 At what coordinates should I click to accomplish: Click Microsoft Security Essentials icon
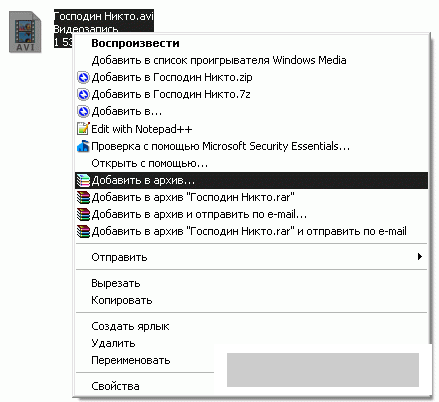83,146
